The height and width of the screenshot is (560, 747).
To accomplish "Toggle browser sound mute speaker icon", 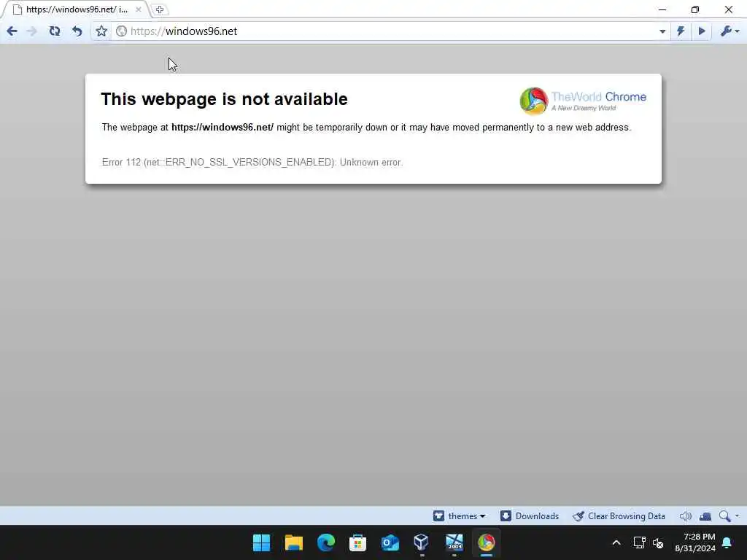I will 685,516.
